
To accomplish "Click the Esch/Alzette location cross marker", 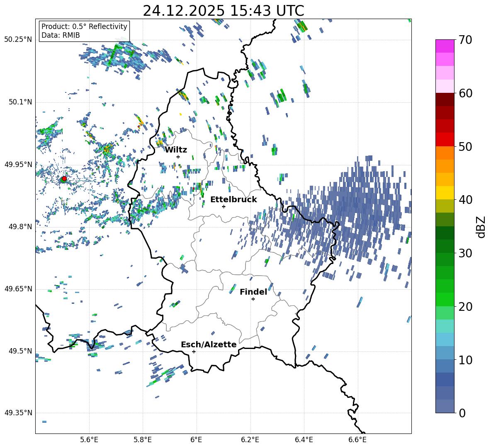I will pyautogui.click(x=194, y=351).
